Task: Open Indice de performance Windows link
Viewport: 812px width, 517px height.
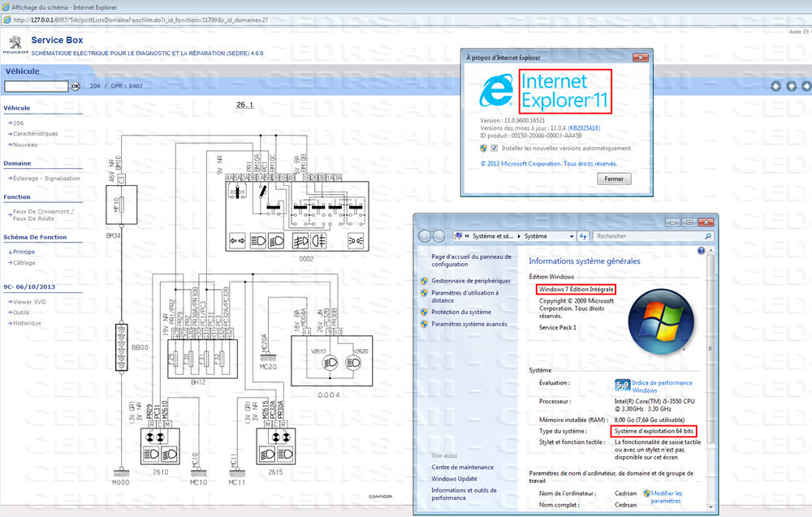Action: (x=662, y=386)
